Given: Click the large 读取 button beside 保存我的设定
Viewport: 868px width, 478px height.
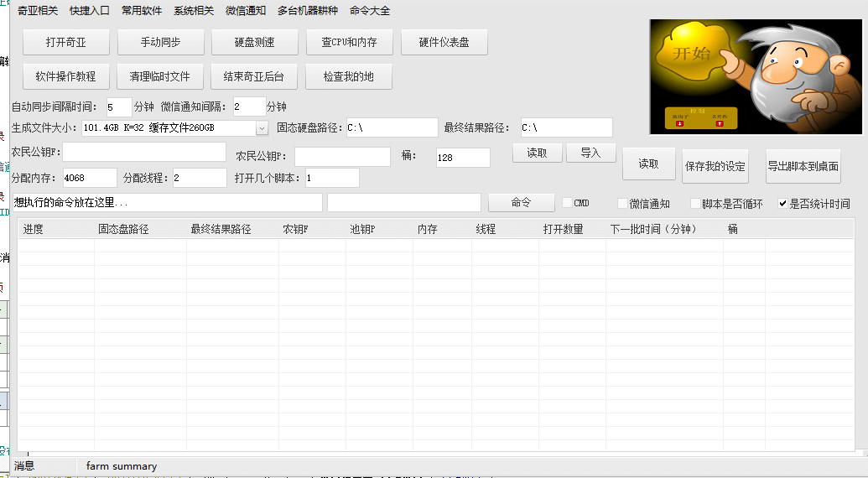Looking at the screenshot, I should pos(649,164).
